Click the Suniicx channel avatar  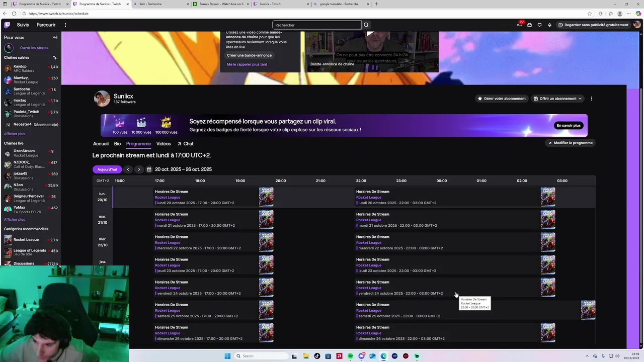[x=102, y=99]
